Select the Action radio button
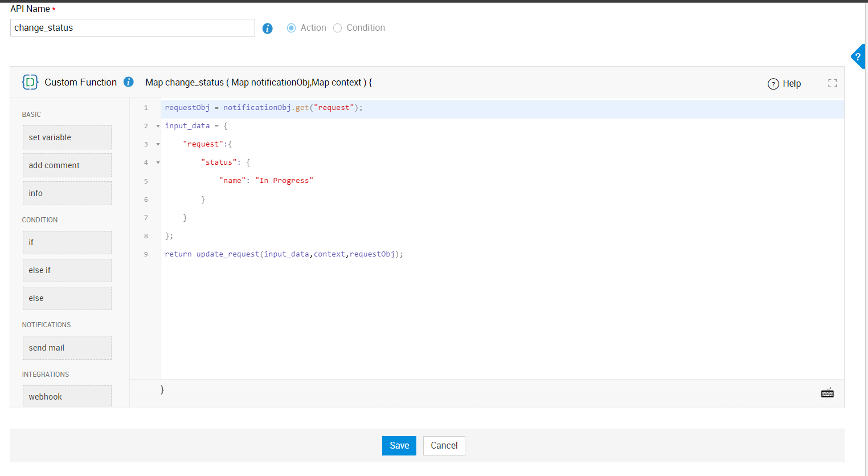This screenshot has height=476, width=868. 291,28
